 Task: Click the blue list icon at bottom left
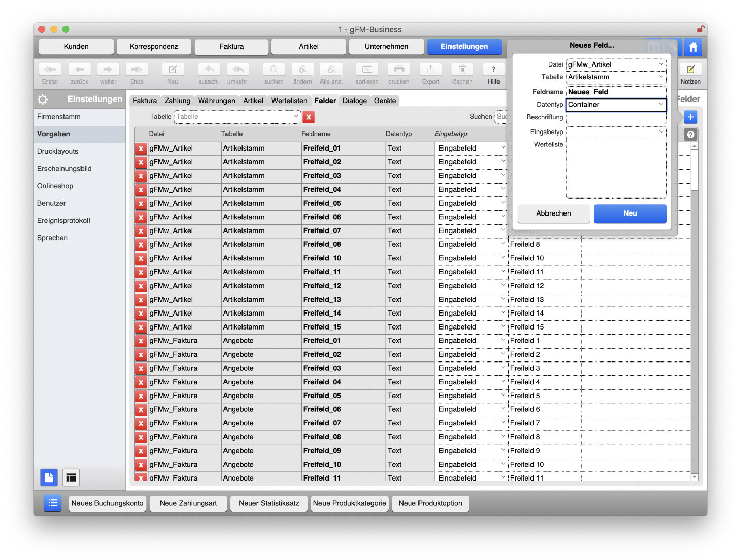[x=52, y=503]
